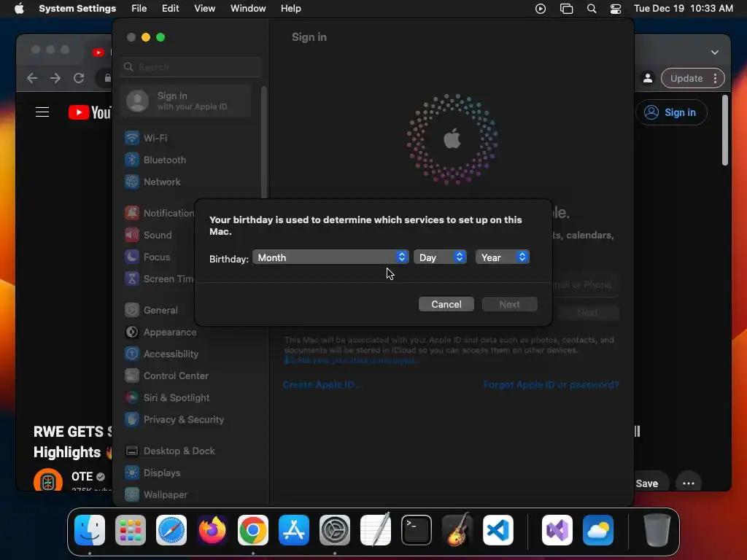Open YouTube more actions ellipsis button
Viewport: 747px width, 560px height.
click(689, 483)
